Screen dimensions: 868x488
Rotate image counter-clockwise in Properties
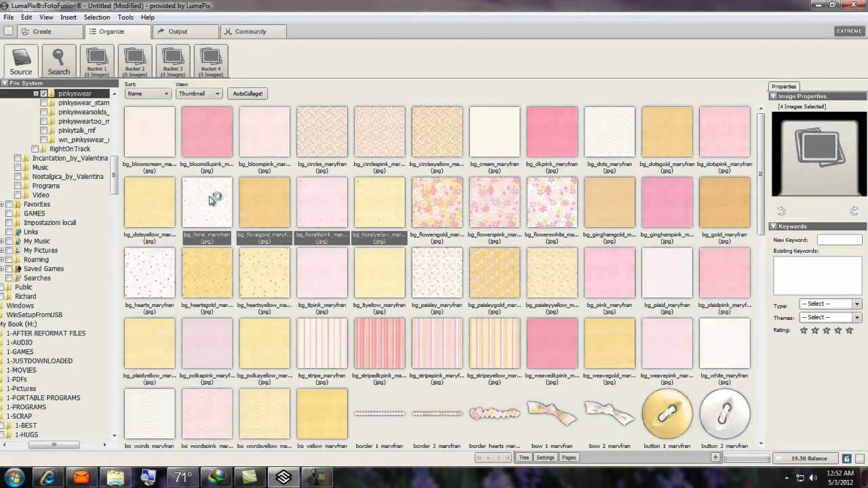click(x=781, y=211)
